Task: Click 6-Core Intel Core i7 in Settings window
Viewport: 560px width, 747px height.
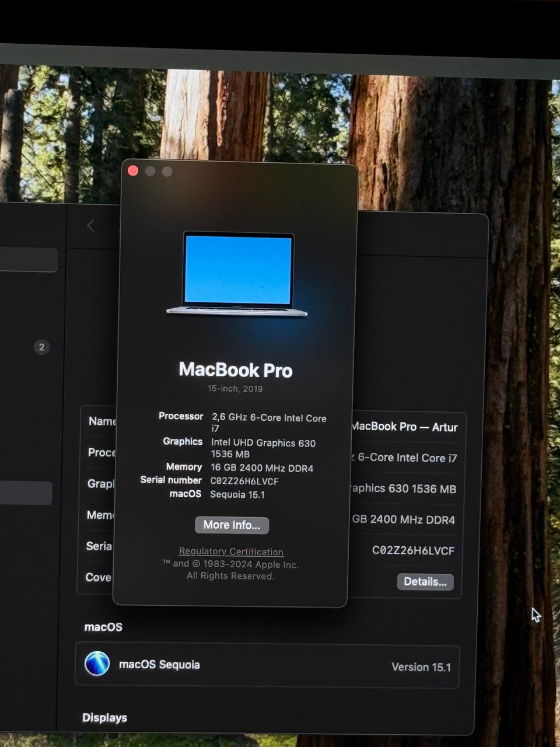Action: (x=407, y=458)
